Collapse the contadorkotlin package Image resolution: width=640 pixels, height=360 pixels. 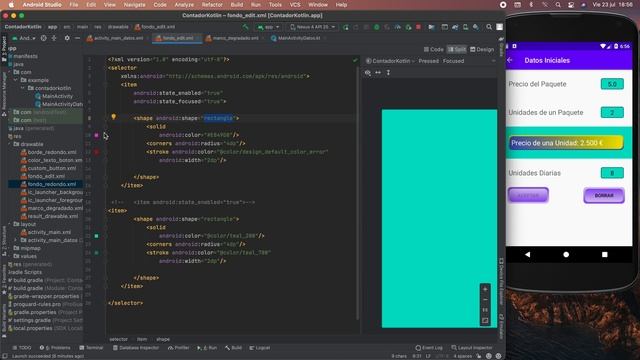pos(23,88)
